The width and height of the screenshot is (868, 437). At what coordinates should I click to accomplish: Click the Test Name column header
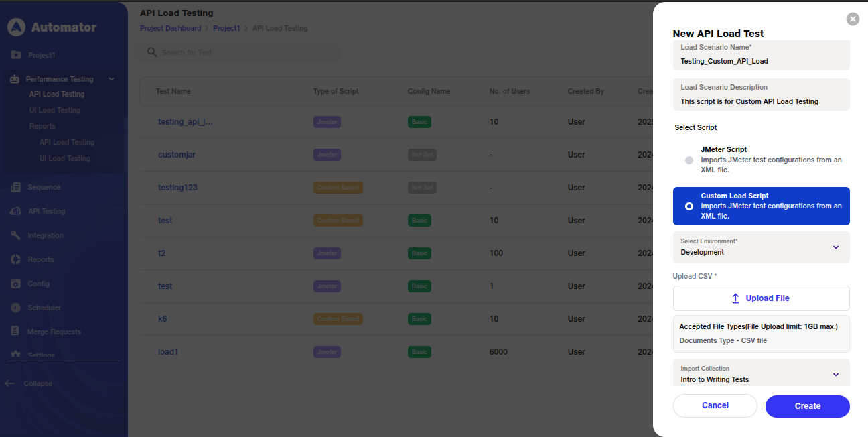click(173, 91)
